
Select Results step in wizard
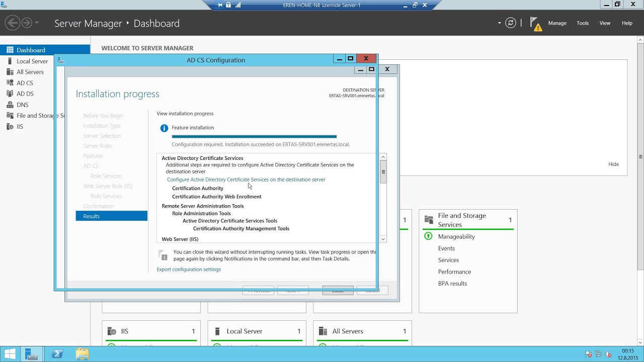coord(112,216)
